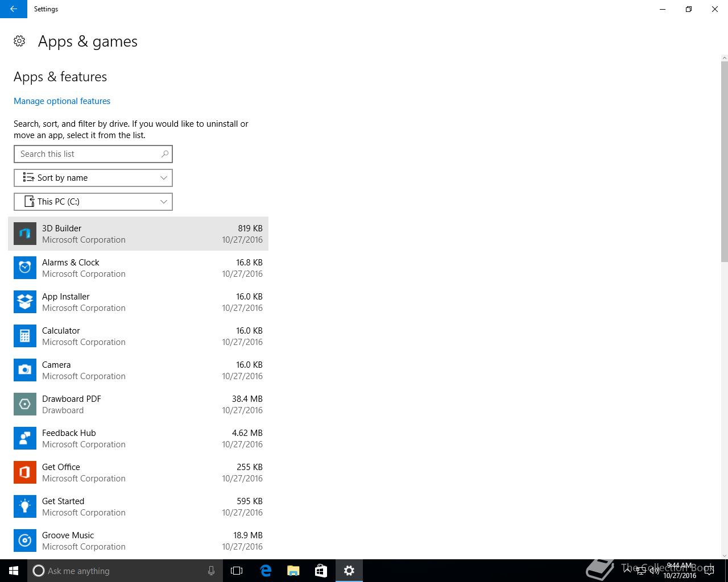Click the Camera app icon
The image size is (728, 582).
[25, 370]
